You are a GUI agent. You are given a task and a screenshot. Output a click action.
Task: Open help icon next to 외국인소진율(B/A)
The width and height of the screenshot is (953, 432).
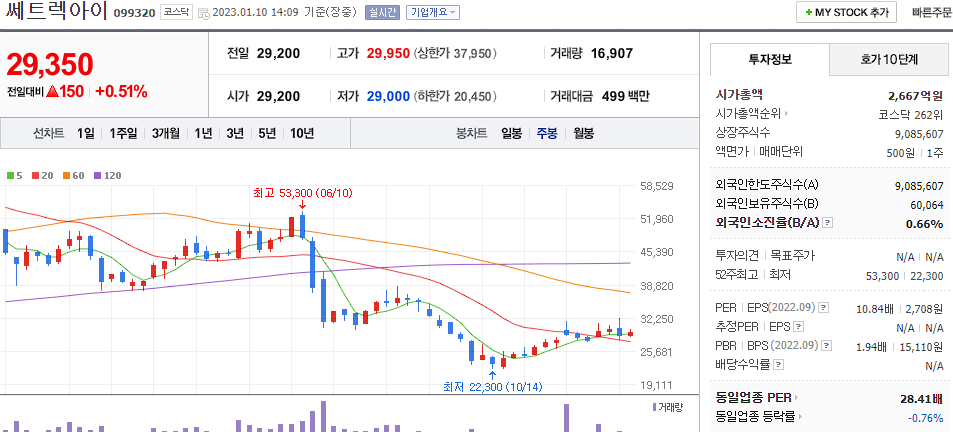tap(827, 223)
